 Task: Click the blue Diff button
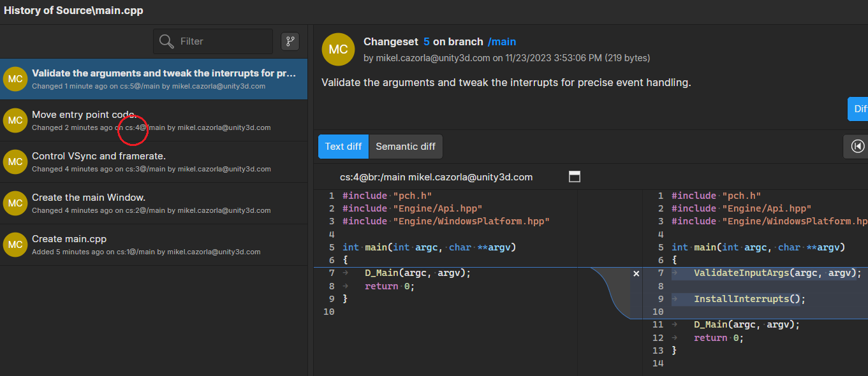(860, 108)
